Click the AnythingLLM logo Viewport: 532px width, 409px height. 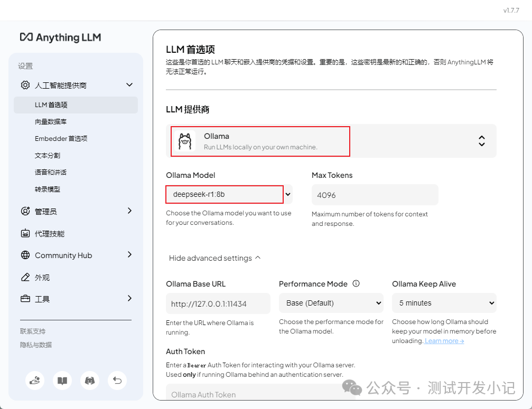coord(60,37)
